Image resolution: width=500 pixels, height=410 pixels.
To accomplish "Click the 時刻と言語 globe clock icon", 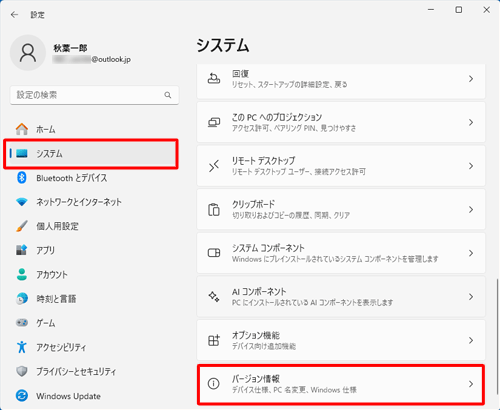I will [22, 299].
